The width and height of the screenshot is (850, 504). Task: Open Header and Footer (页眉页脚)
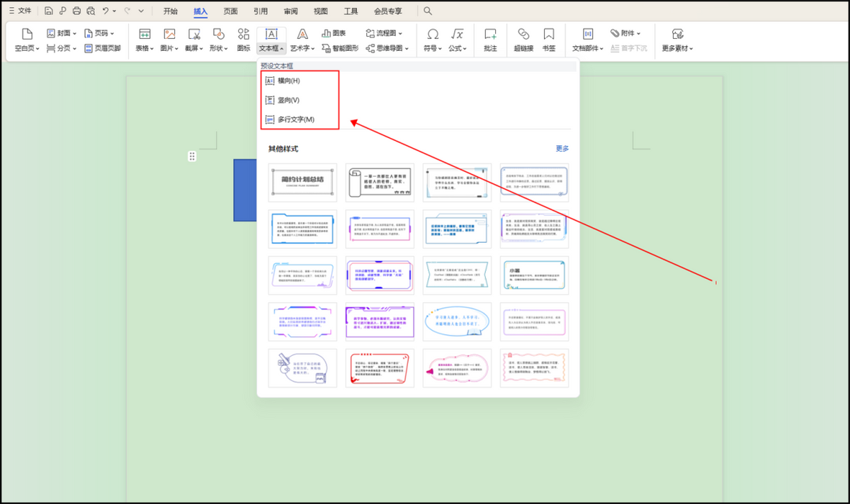[x=102, y=48]
